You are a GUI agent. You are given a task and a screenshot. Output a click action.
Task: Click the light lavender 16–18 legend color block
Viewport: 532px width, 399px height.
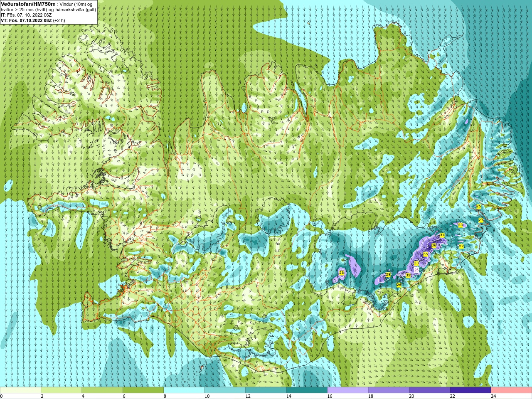pyautogui.click(x=348, y=390)
